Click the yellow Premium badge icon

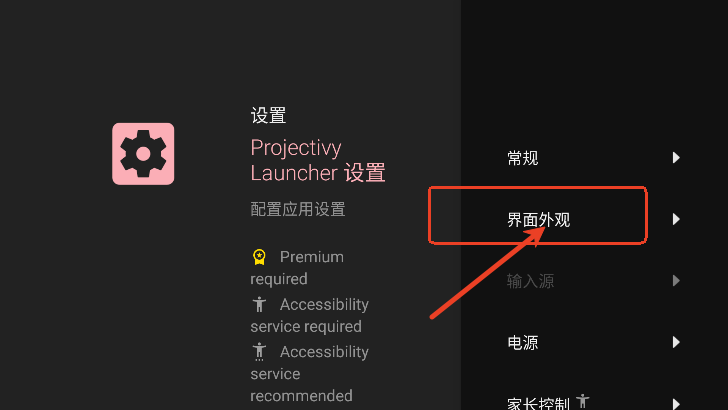pyautogui.click(x=259, y=257)
